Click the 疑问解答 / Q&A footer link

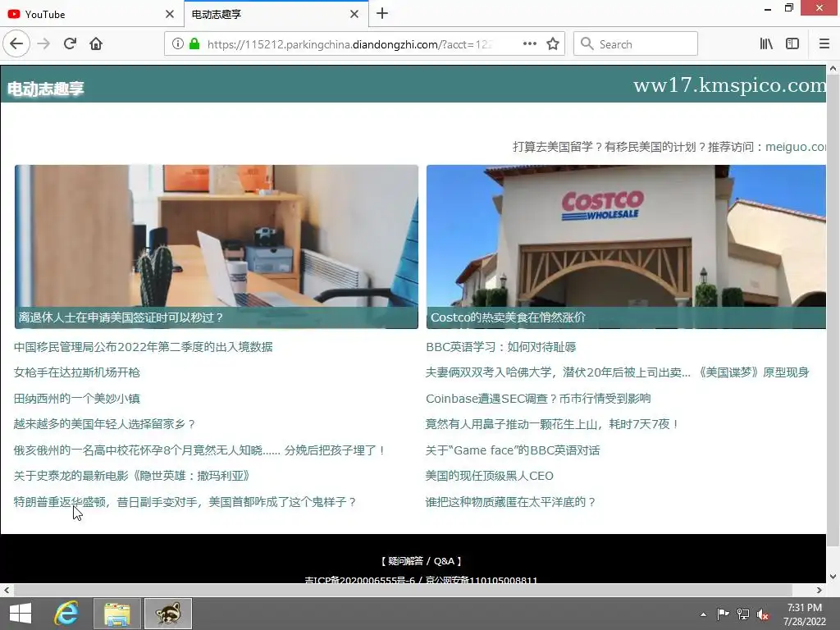tap(421, 561)
